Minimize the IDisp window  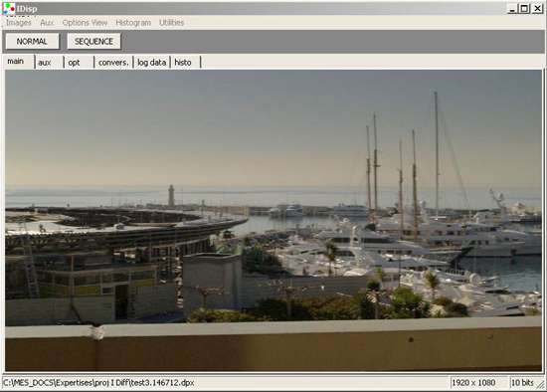(512, 9)
